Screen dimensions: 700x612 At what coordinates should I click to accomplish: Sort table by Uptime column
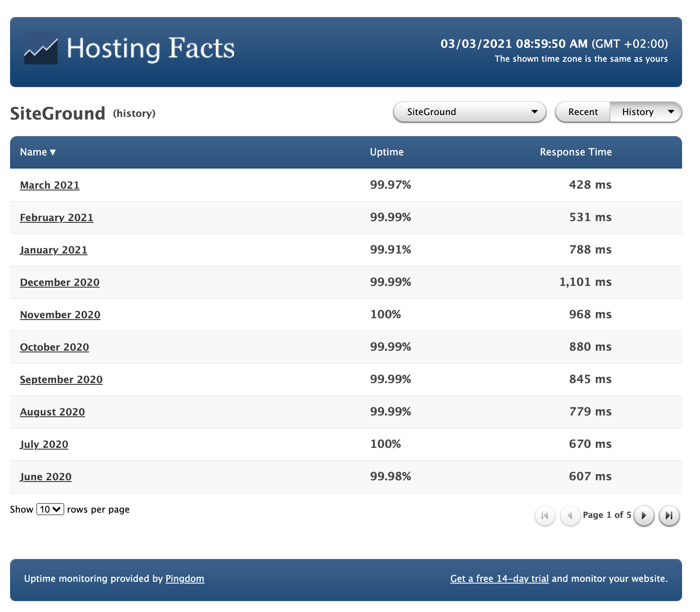point(387,152)
